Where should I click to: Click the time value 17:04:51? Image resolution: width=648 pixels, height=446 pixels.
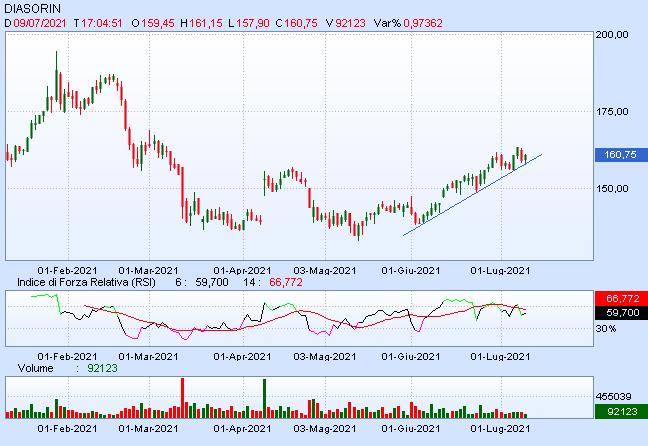[102, 23]
